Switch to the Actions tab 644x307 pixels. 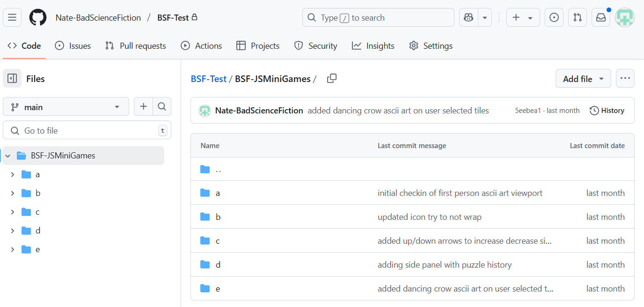click(x=201, y=45)
